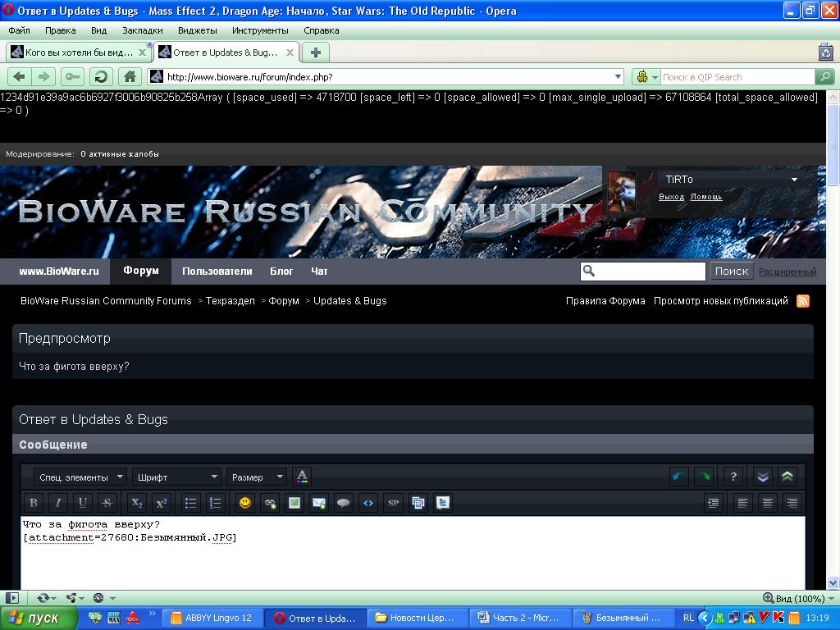Image resolution: width=840 pixels, height=630 pixels.
Task: Go to the Техраздел breadcrumb
Action: (231, 300)
